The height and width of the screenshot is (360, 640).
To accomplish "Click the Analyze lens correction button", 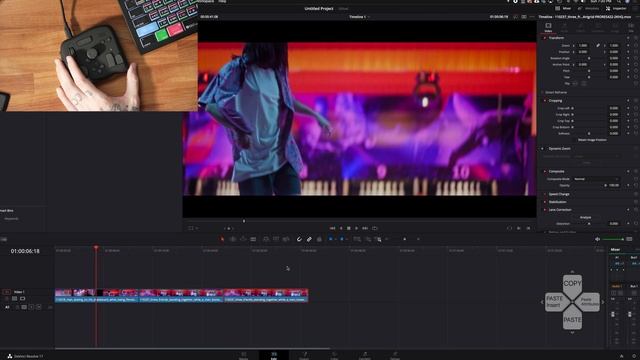I will click(x=585, y=217).
